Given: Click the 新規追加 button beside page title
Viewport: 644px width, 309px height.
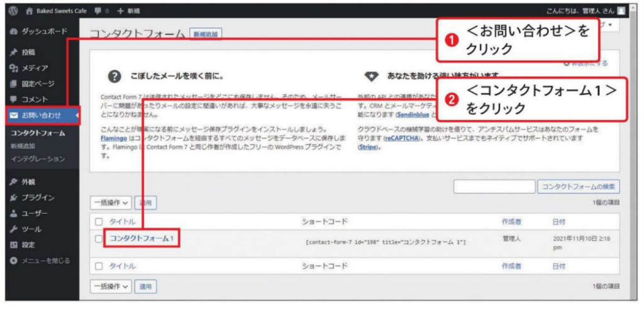Looking at the screenshot, I should pos(206,35).
